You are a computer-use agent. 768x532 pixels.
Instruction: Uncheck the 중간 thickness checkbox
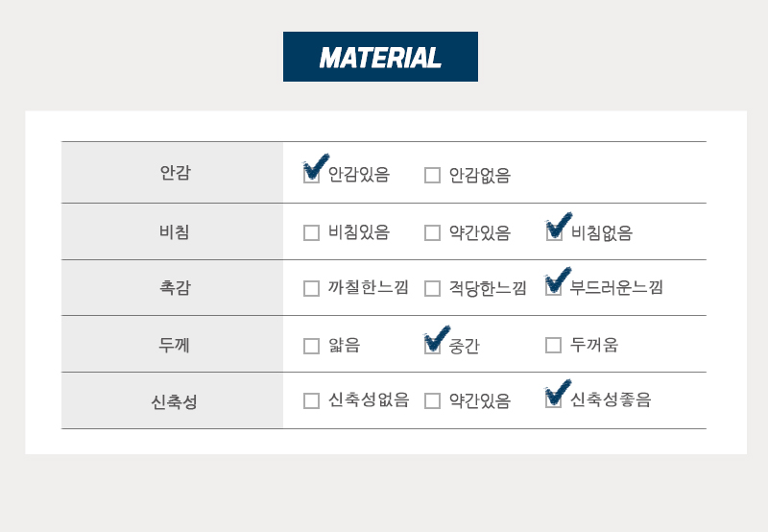click(432, 346)
